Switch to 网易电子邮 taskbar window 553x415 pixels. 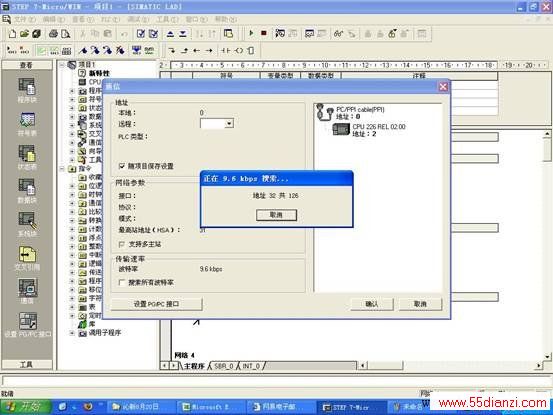coord(280,407)
